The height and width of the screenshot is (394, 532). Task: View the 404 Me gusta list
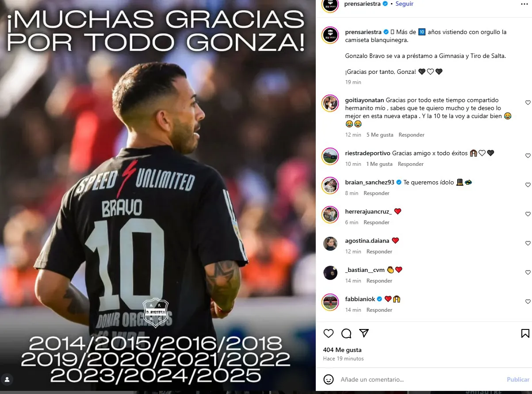(x=342, y=350)
